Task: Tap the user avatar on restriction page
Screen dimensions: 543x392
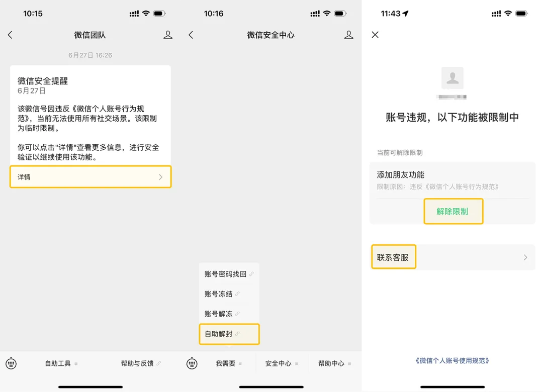Action: click(452, 78)
